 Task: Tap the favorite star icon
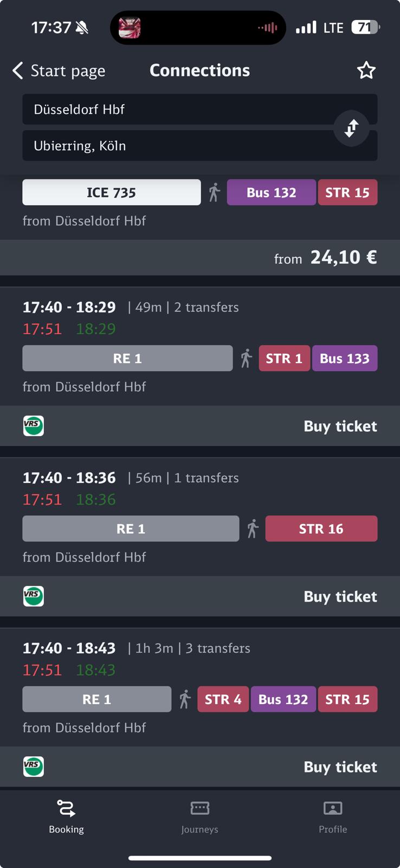click(366, 71)
